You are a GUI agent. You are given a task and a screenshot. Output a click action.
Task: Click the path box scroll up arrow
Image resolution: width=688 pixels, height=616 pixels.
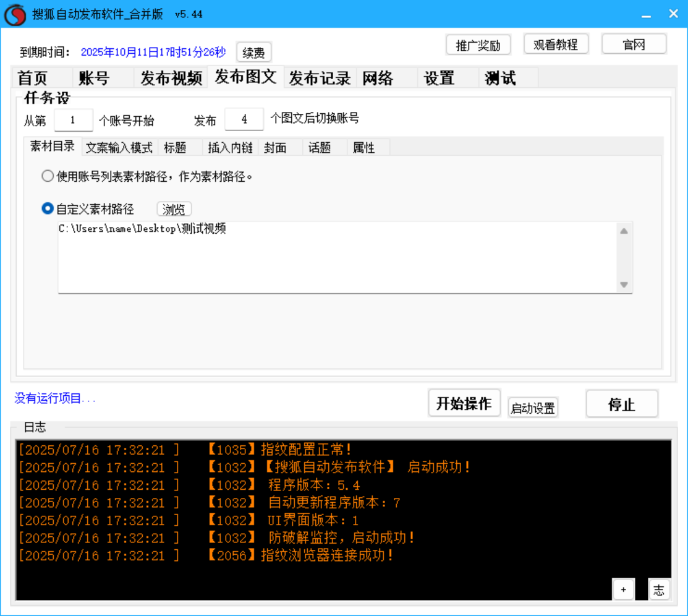[624, 231]
